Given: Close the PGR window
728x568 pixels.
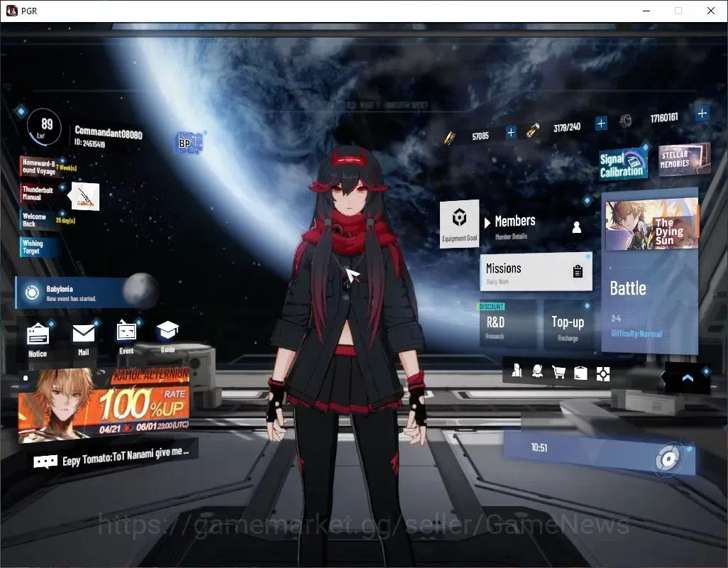Looking at the screenshot, I should [710, 11].
